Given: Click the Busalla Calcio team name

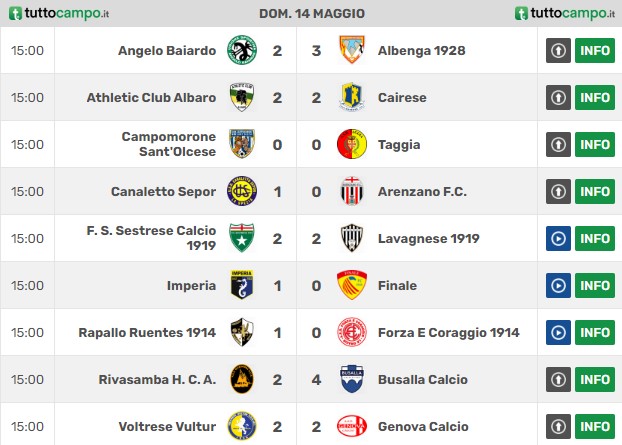Looking at the screenshot, I should click(x=422, y=380).
